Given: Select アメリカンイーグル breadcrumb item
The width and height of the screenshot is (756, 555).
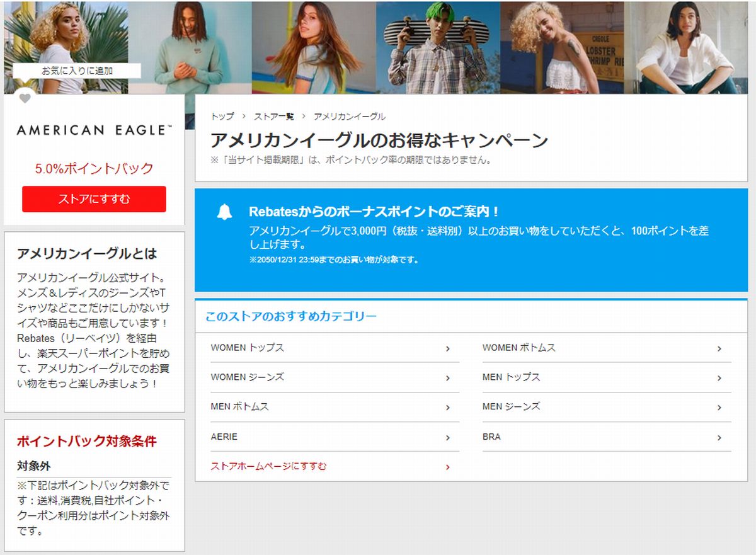Looking at the screenshot, I should (350, 117).
